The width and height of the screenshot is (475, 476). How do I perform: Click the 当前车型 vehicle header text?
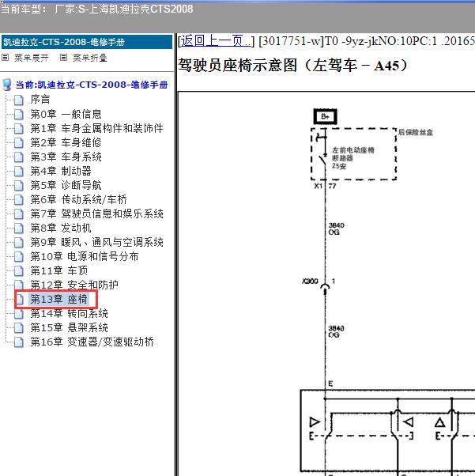coord(97,9)
